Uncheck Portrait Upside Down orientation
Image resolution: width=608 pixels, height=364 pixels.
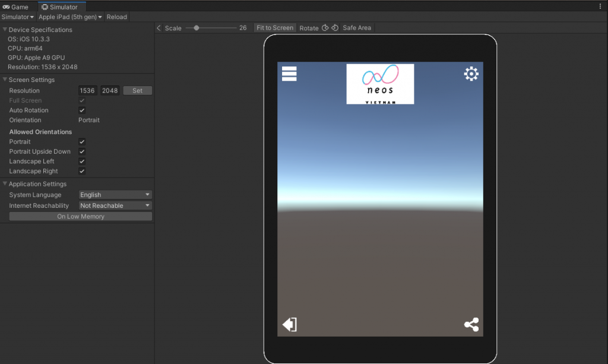coord(81,151)
